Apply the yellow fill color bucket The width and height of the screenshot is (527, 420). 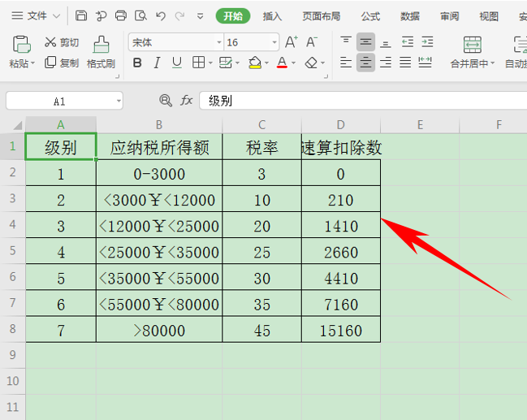point(255,63)
